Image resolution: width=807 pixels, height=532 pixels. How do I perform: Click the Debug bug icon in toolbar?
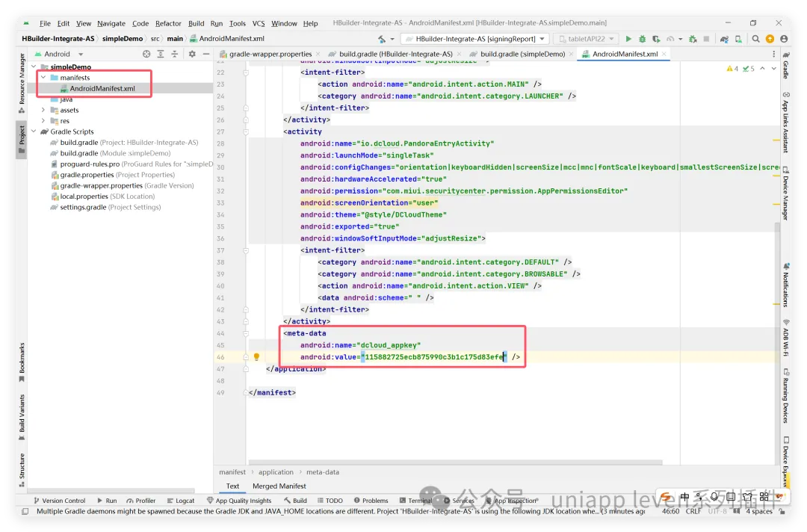point(642,39)
